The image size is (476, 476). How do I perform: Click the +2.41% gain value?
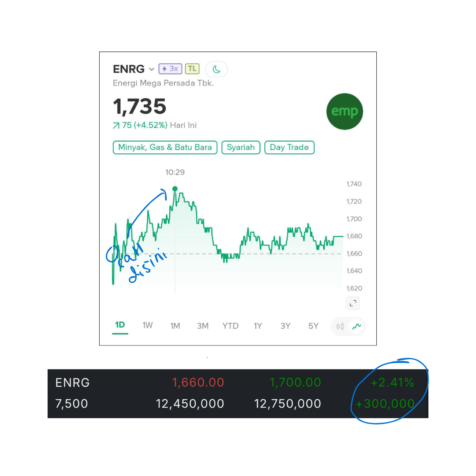point(392,383)
